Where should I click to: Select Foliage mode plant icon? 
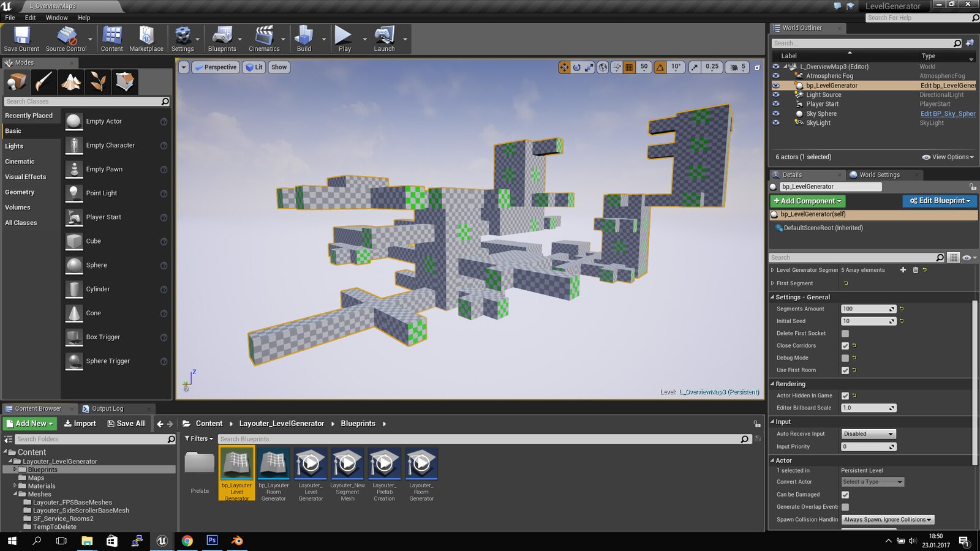click(97, 81)
